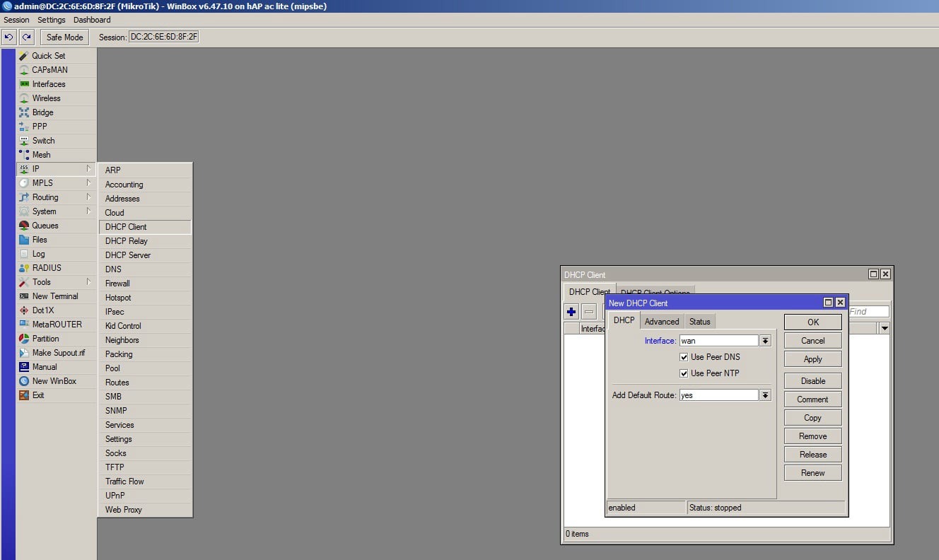
Task: Open the Queues sidebar item
Action: click(45, 226)
